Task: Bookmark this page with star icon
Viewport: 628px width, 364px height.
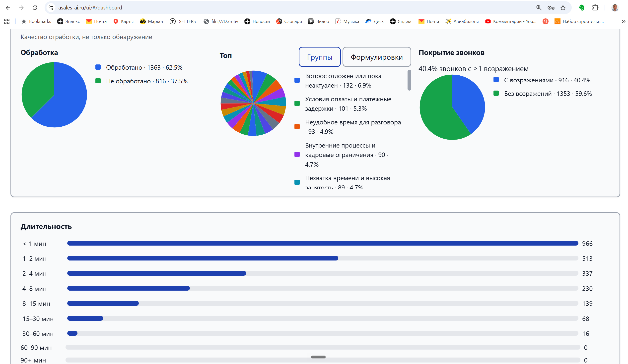Action: click(563, 8)
